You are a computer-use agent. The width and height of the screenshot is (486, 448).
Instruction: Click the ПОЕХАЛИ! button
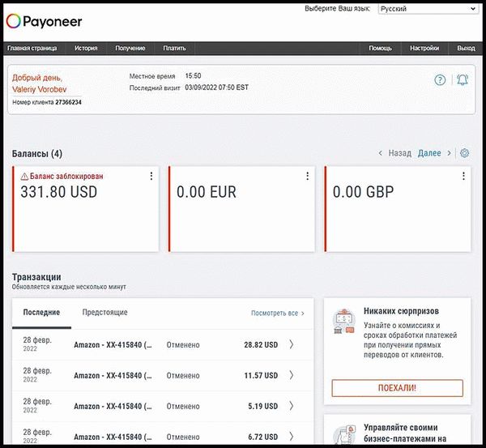point(398,388)
